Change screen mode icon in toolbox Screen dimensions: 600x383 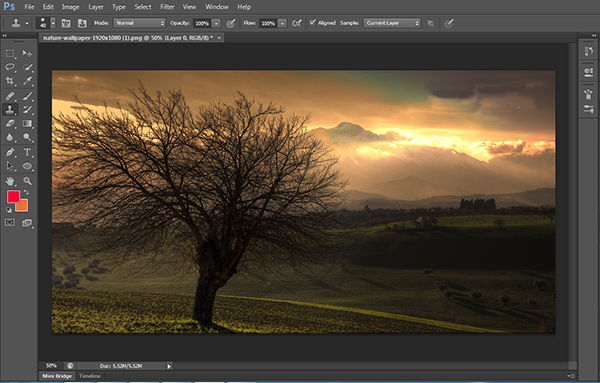pos(27,223)
